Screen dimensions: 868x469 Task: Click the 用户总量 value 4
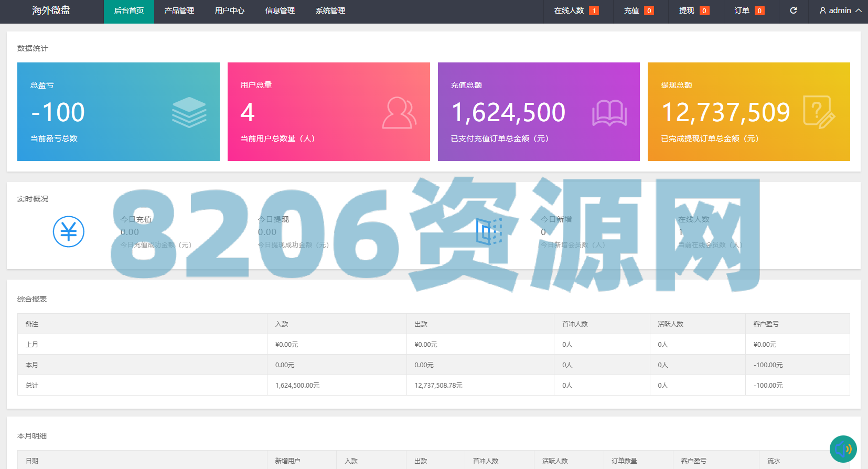248,112
